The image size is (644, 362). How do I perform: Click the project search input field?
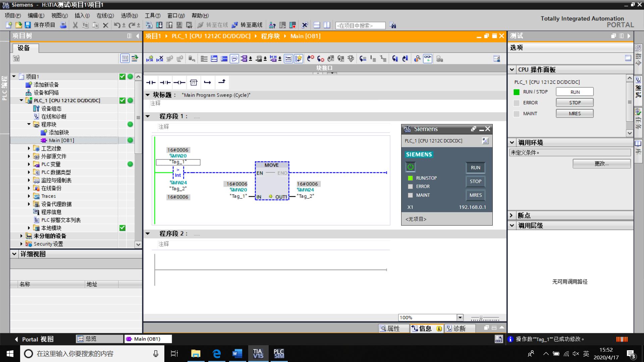coord(360,25)
